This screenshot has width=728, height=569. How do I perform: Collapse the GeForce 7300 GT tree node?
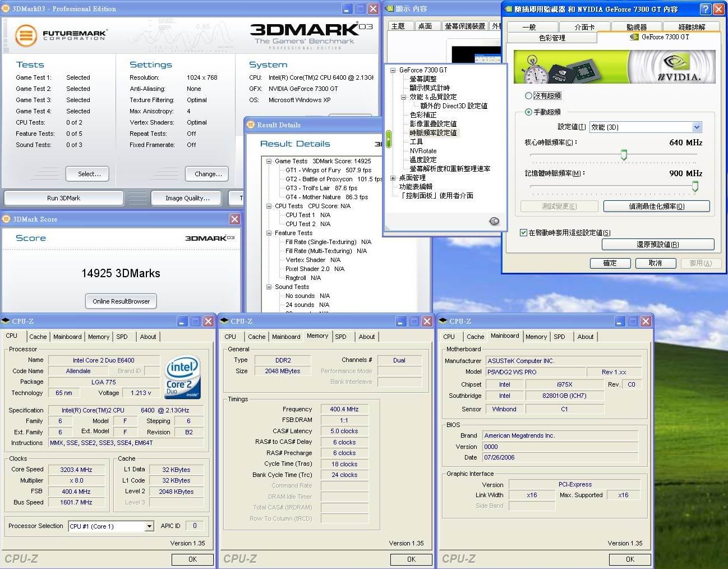pyautogui.click(x=393, y=70)
